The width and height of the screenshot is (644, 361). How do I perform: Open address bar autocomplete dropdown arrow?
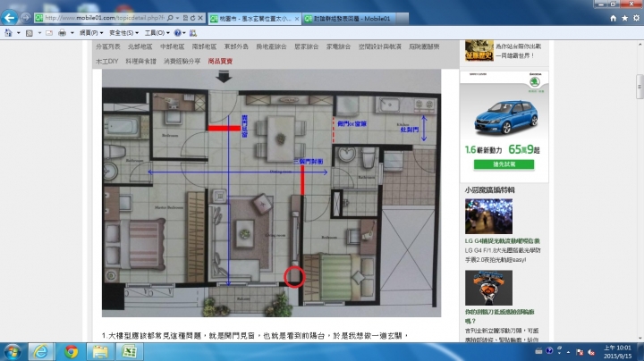tap(177, 18)
